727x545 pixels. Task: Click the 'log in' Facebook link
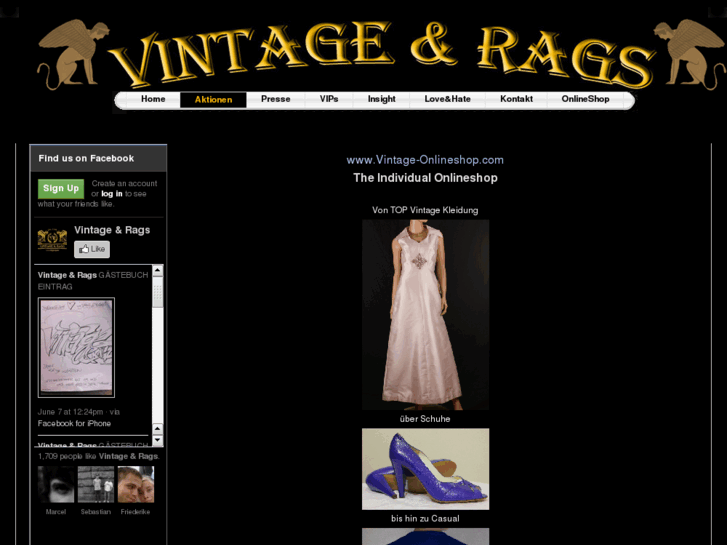(x=112, y=194)
